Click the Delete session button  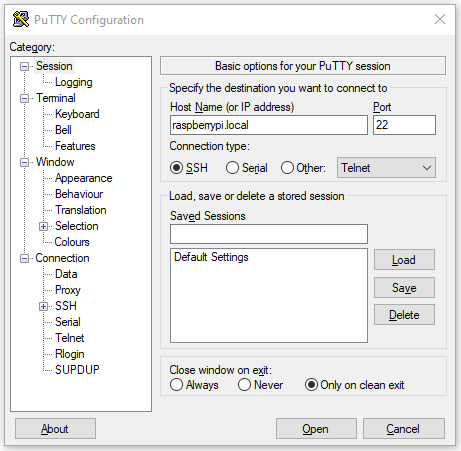point(404,315)
